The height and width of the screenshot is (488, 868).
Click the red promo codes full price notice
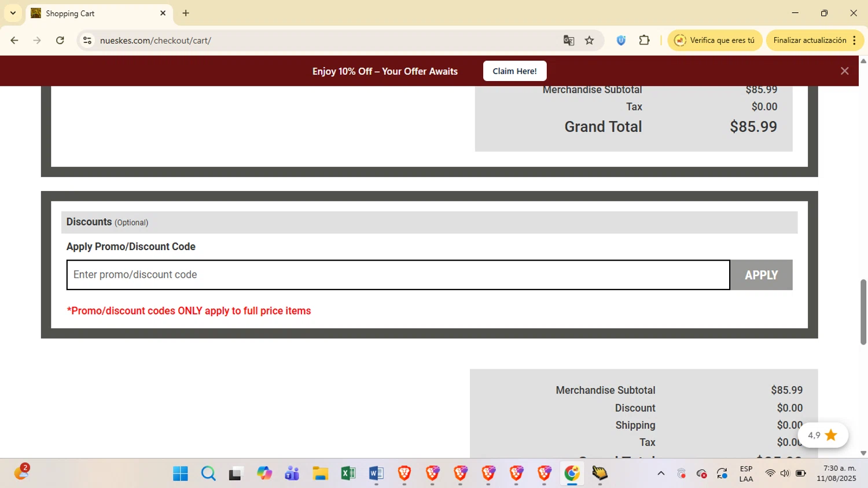coord(189,311)
